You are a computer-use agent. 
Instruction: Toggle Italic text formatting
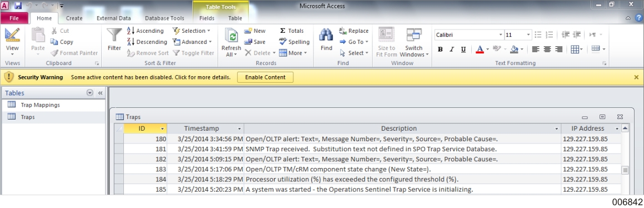pos(452,49)
